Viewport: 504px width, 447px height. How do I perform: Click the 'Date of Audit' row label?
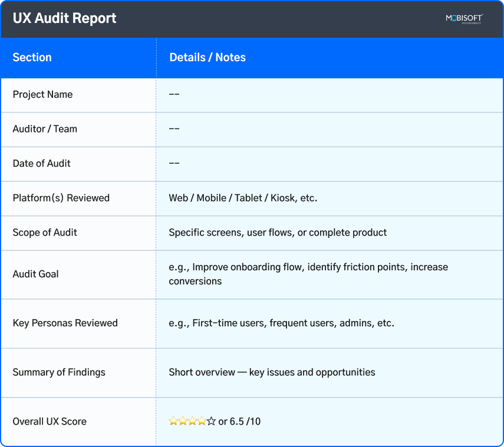click(41, 163)
